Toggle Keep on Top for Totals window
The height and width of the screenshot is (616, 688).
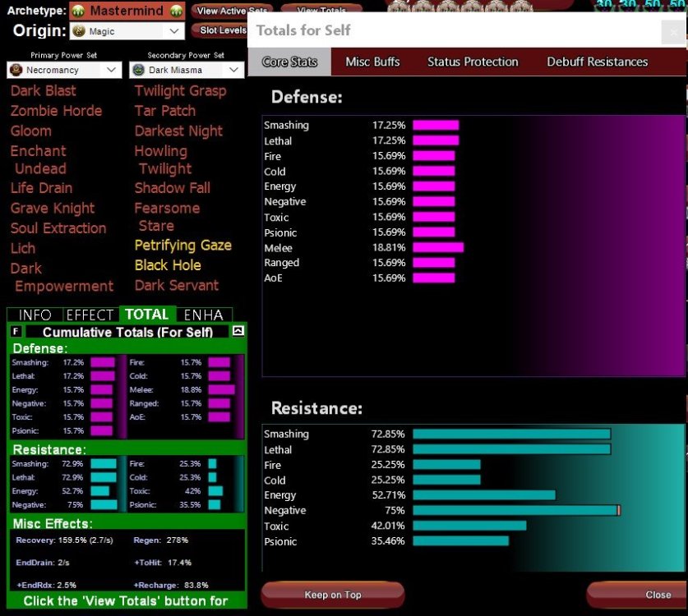coord(332,595)
